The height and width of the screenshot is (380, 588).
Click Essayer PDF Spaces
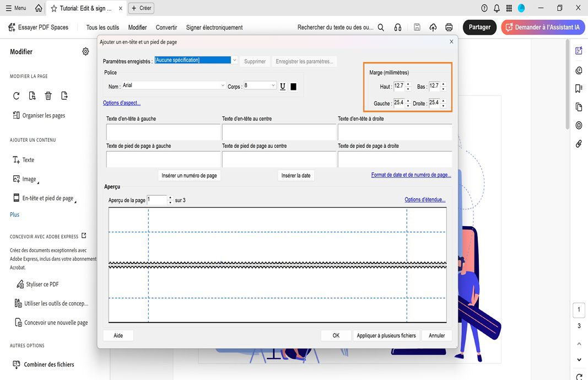(38, 27)
